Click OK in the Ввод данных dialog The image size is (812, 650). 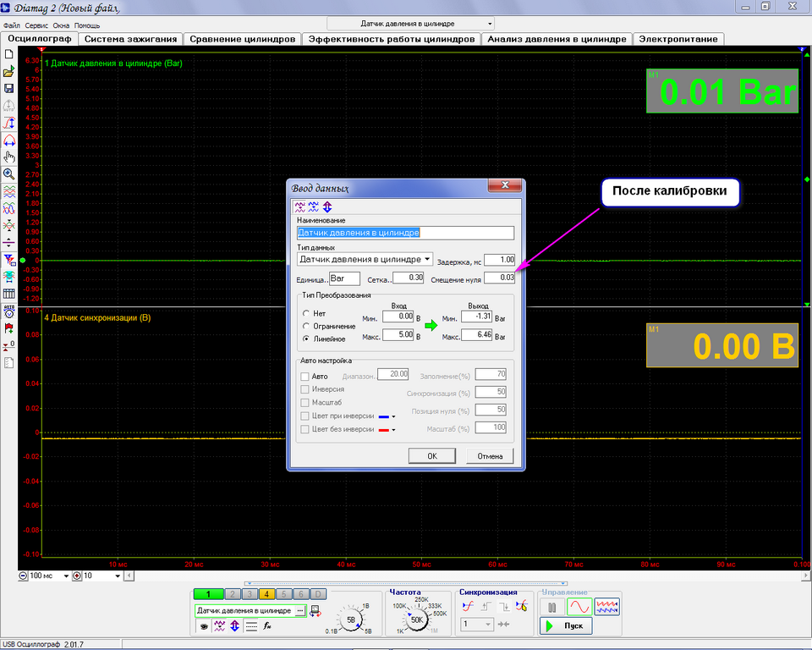432,456
